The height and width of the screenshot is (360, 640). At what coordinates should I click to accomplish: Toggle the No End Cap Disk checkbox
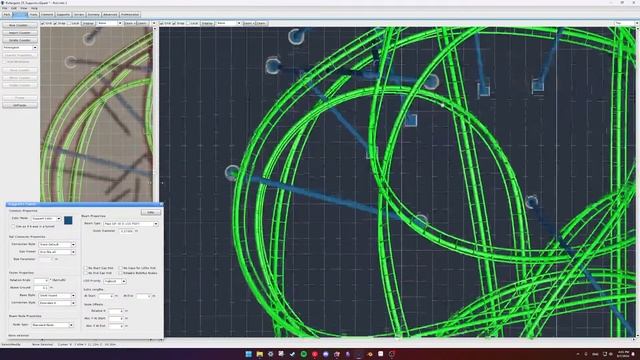[x=86, y=273]
